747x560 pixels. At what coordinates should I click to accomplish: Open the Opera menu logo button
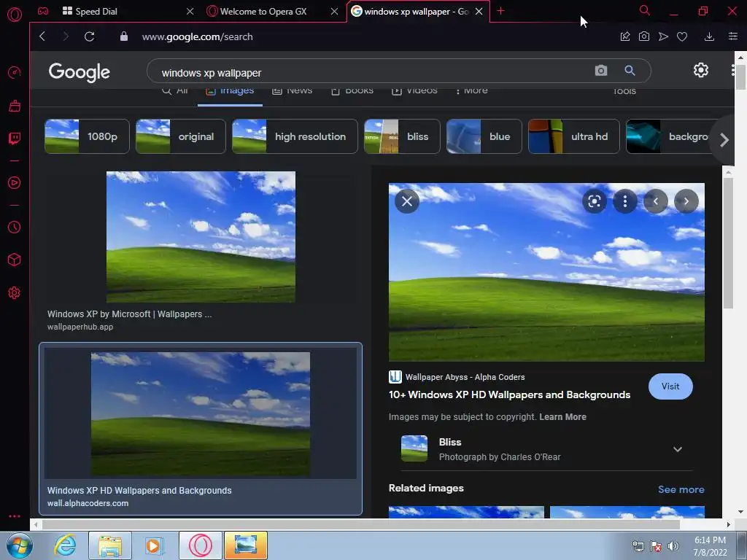[x=15, y=15]
